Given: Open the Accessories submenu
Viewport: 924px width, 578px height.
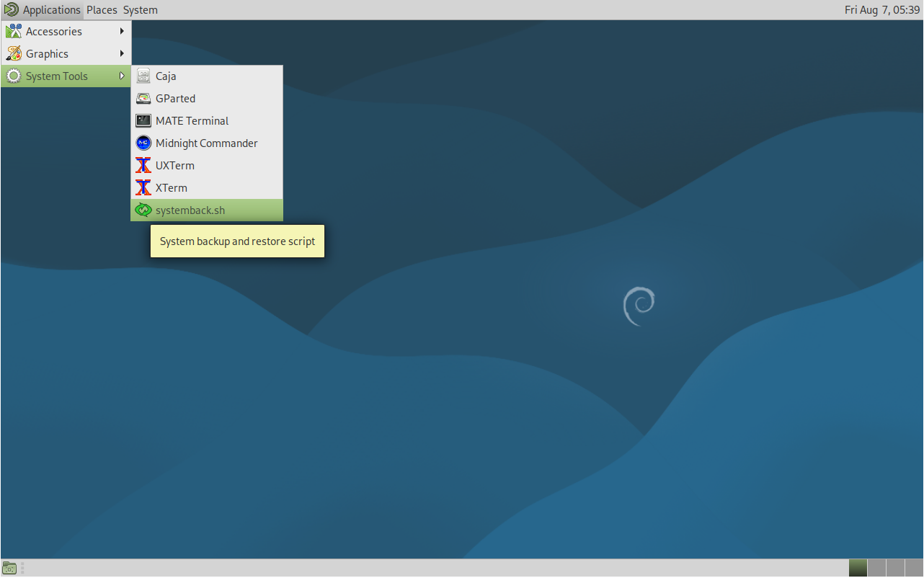Looking at the screenshot, I should (66, 32).
